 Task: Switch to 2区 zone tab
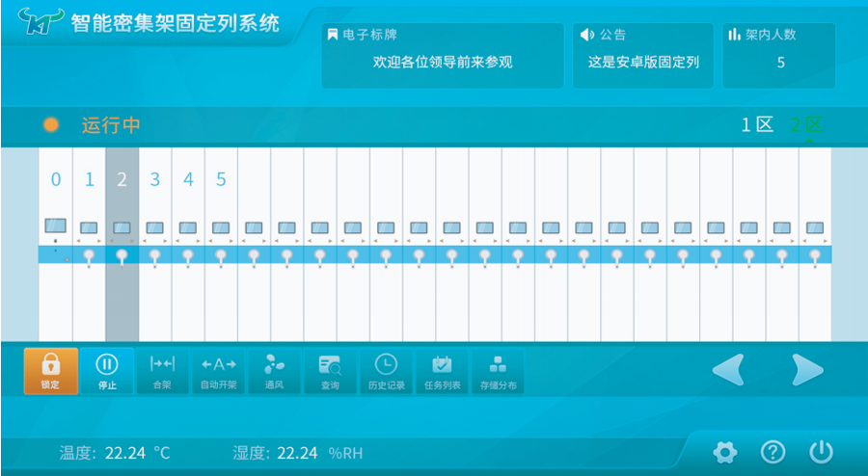pyautogui.click(x=806, y=125)
